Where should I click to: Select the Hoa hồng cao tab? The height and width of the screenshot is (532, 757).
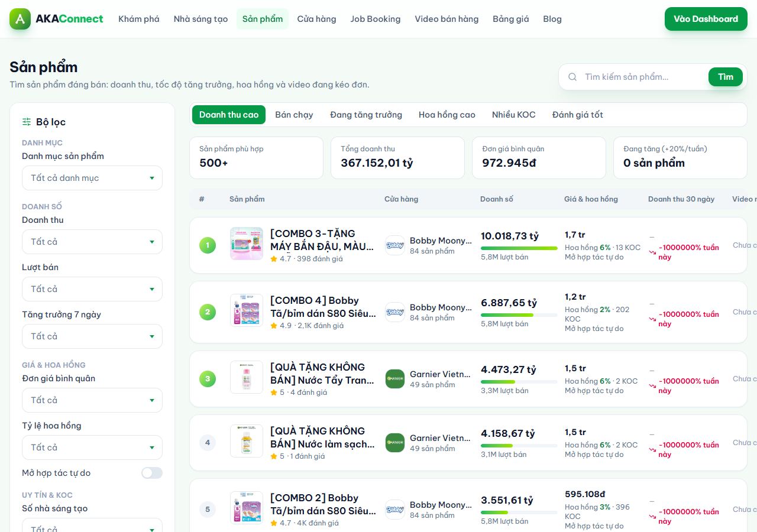(x=447, y=115)
